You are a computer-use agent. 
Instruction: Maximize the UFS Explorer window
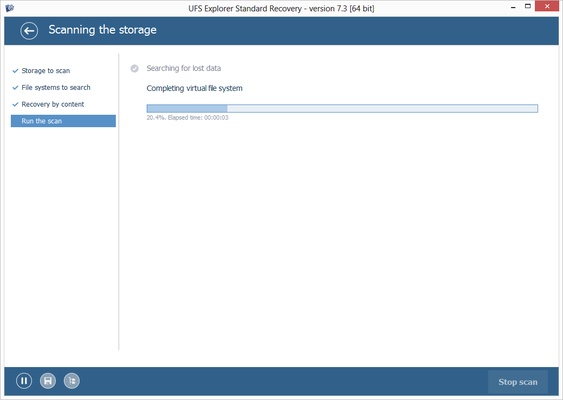coord(527,6)
